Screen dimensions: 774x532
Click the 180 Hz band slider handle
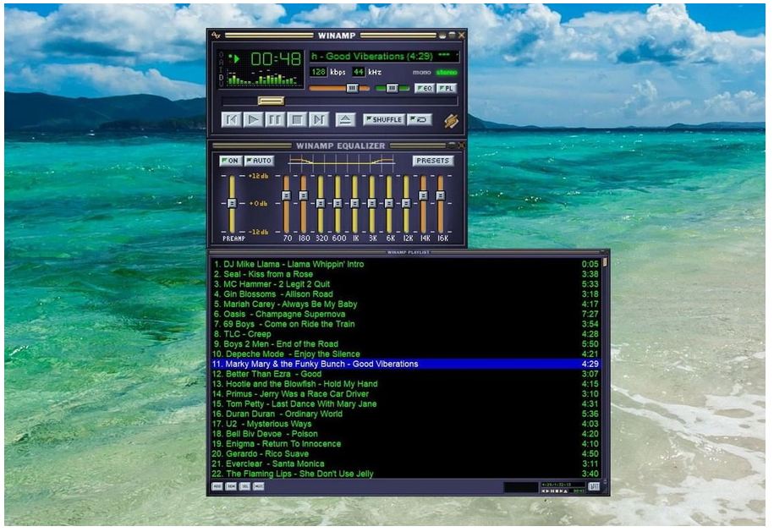pos(304,196)
